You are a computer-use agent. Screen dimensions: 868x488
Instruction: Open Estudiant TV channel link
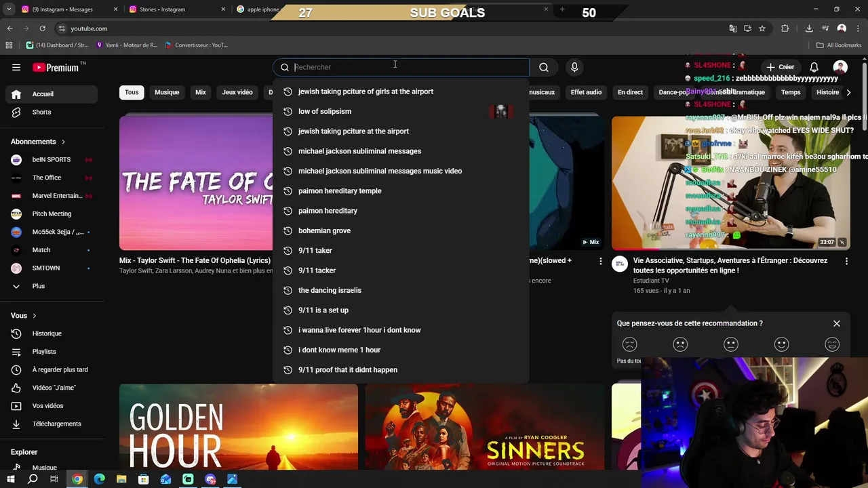click(x=651, y=281)
